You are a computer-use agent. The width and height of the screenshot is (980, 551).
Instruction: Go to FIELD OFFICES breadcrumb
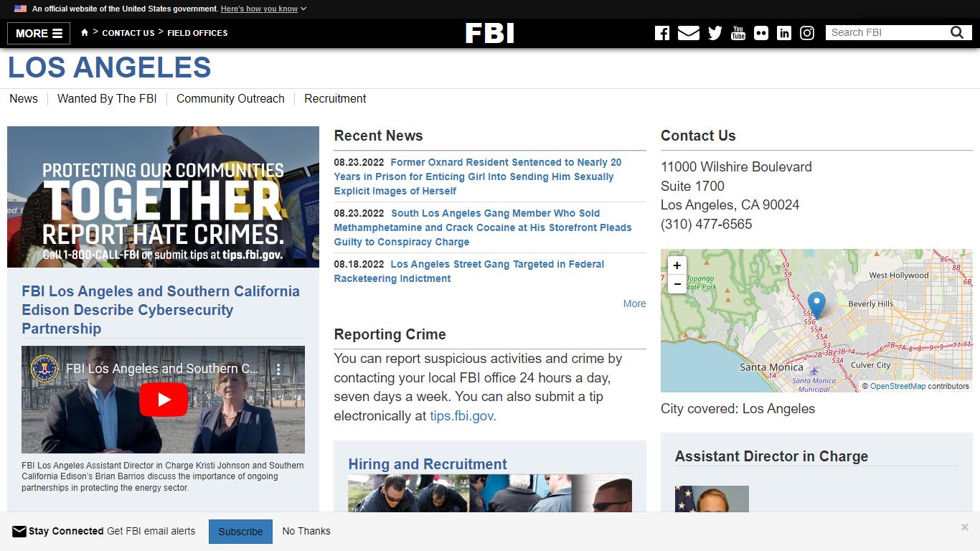pos(197,33)
